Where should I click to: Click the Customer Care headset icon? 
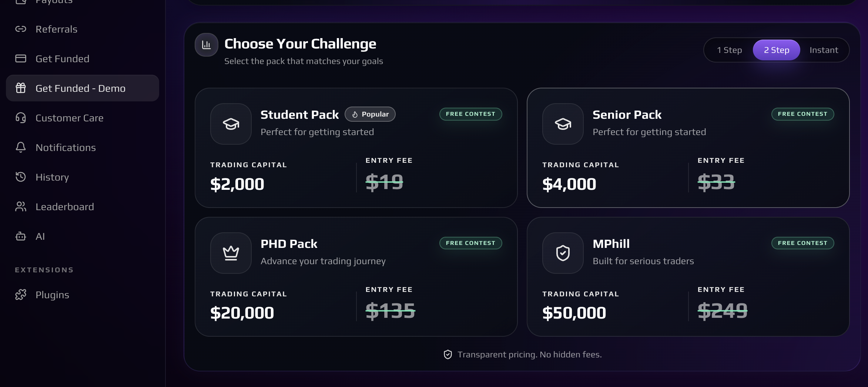pos(21,118)
